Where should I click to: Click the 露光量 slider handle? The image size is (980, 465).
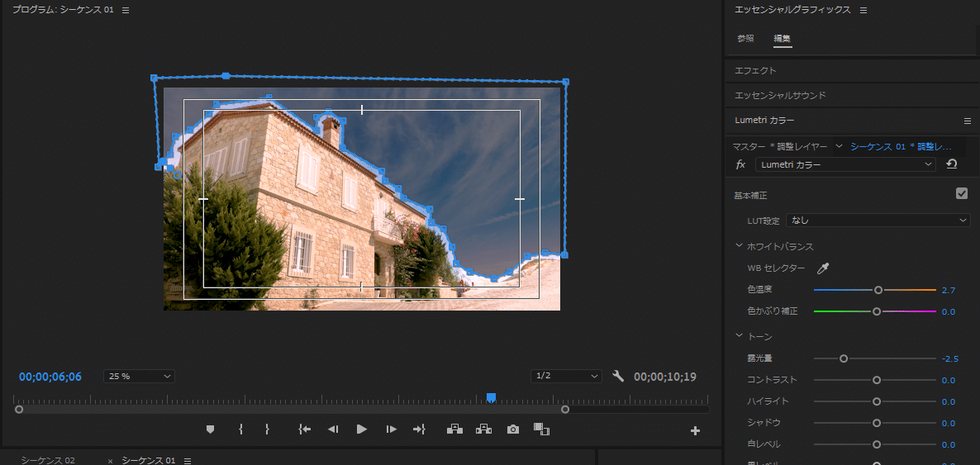pos(844,358)
